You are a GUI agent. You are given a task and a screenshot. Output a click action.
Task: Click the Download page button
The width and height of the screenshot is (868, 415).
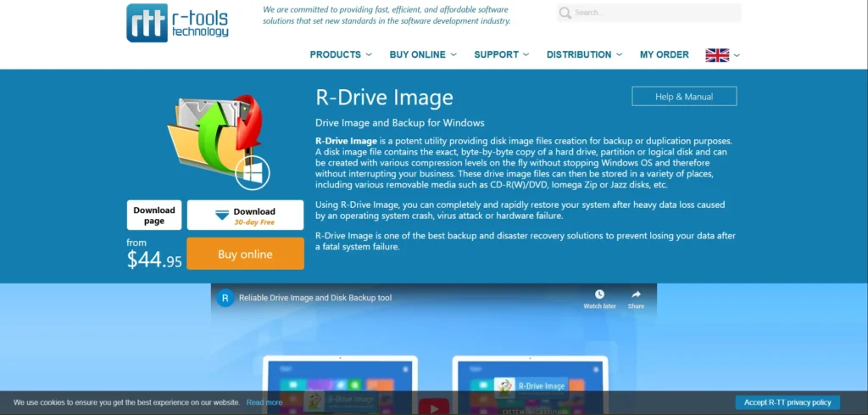click(x=154, y=215)
